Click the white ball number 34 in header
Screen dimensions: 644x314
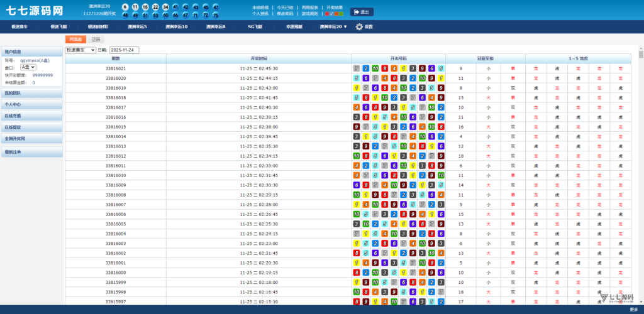[x=165, y=8]
